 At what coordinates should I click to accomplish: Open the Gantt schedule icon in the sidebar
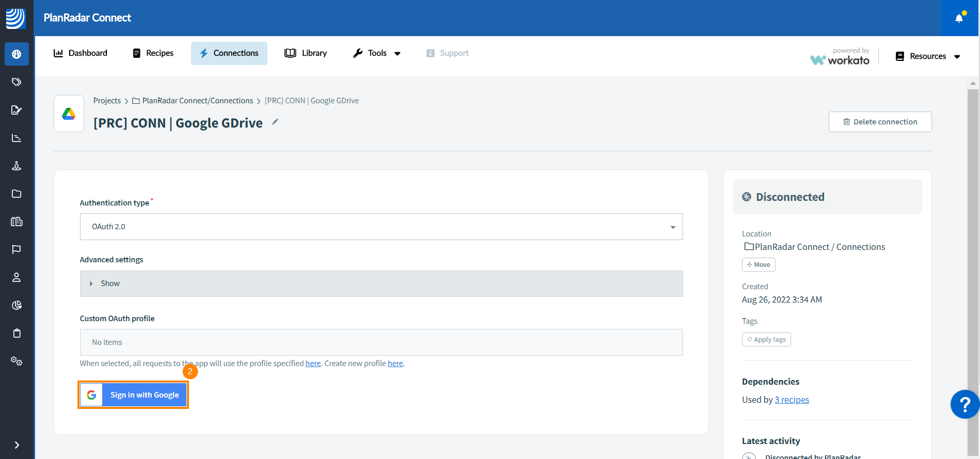point(17,138)
